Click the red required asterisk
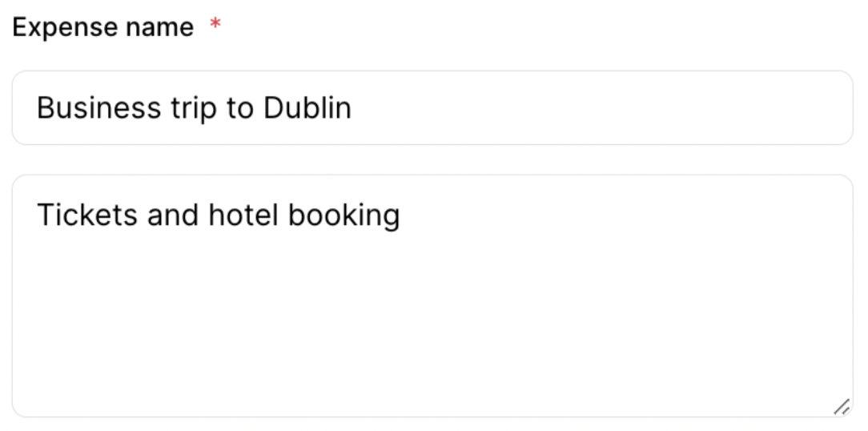The height and width of the screenshot is (431, 868). pyautogui.click(x=215, y=26)
